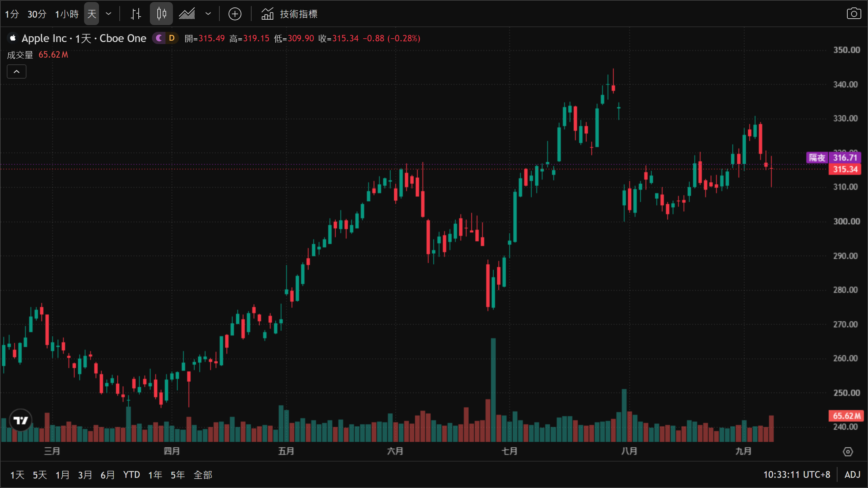
Task: Take a chart snapshot with camera icon
Action: (854, 14)
